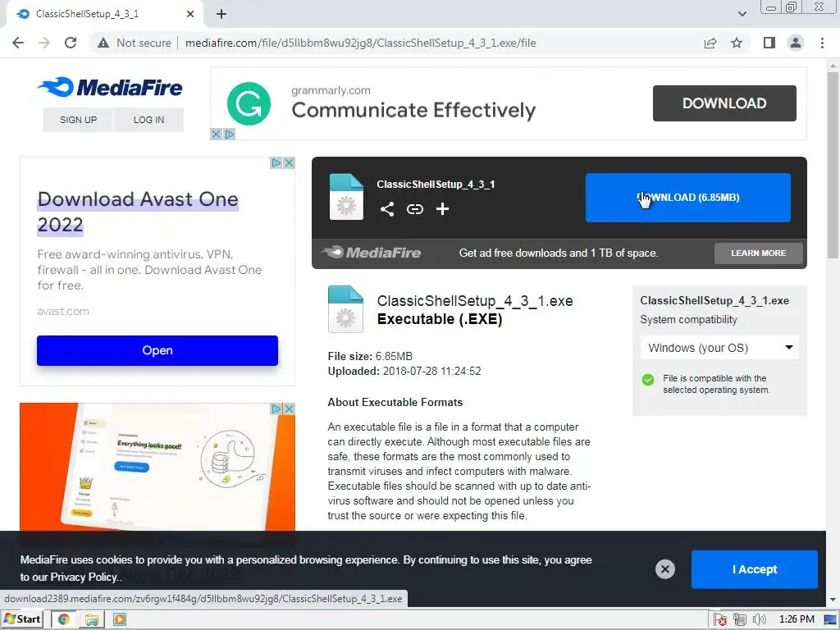Open the Chrome three-dot menu

coord(822,43)
